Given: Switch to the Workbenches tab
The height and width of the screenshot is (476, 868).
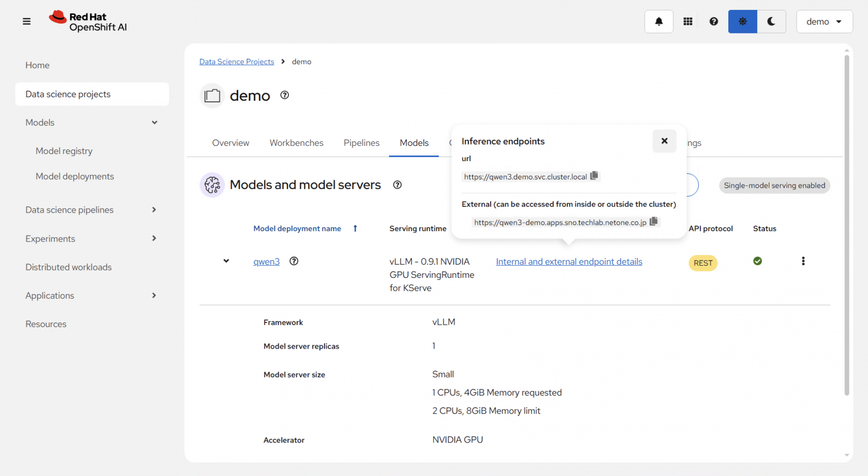Looking at the screenshot, I should [x=297, y=143].
